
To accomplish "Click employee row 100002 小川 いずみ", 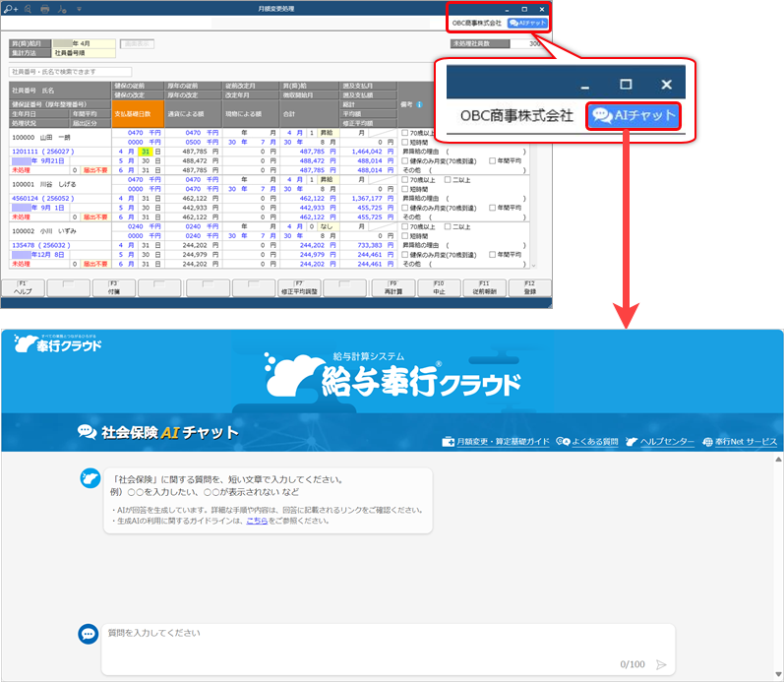I will [x=60, y=231].
